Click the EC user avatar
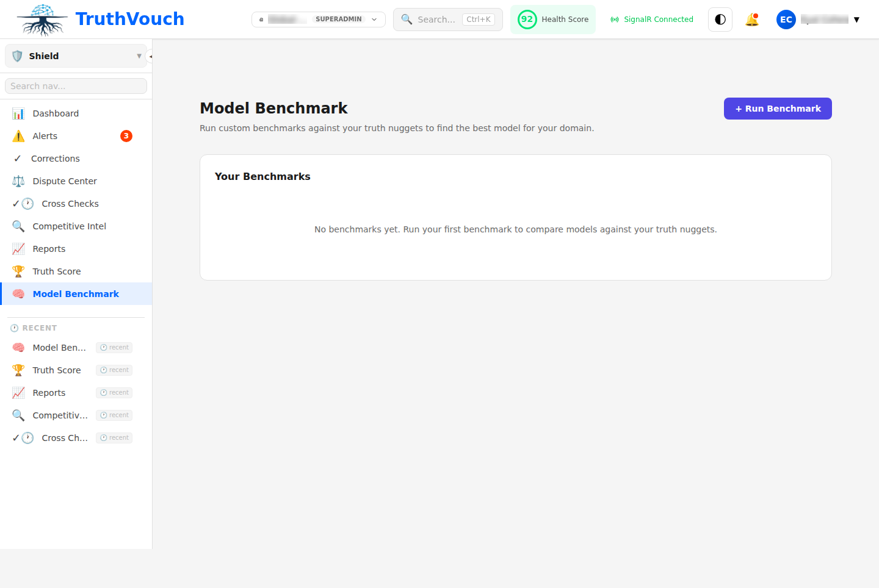 point(786,20)
